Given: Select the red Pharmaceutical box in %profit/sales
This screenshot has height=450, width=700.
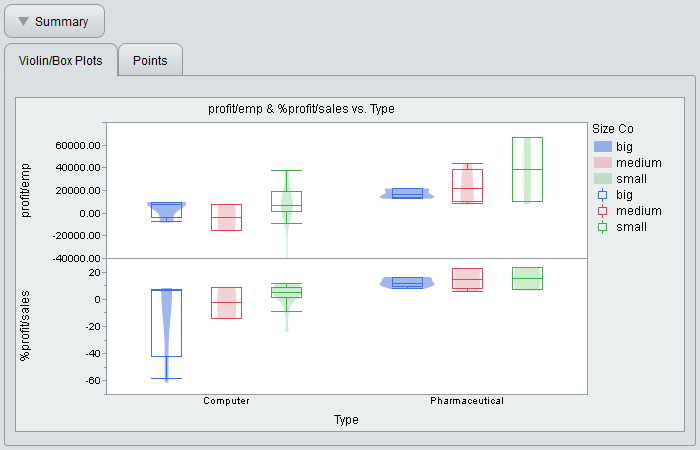Looking at the screenshot, I should pos(467,279).
